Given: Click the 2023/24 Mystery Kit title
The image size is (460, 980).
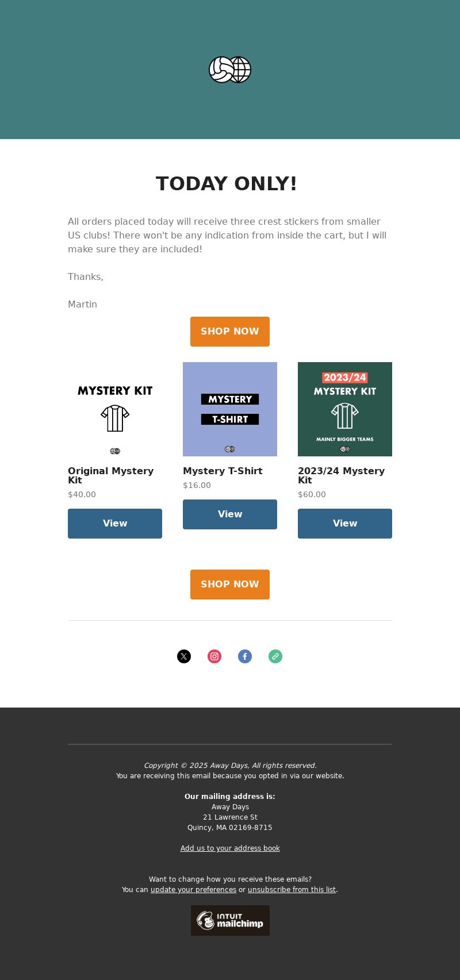Looking at the screenshot, I should pyautogui.click(x=342, y=475).
